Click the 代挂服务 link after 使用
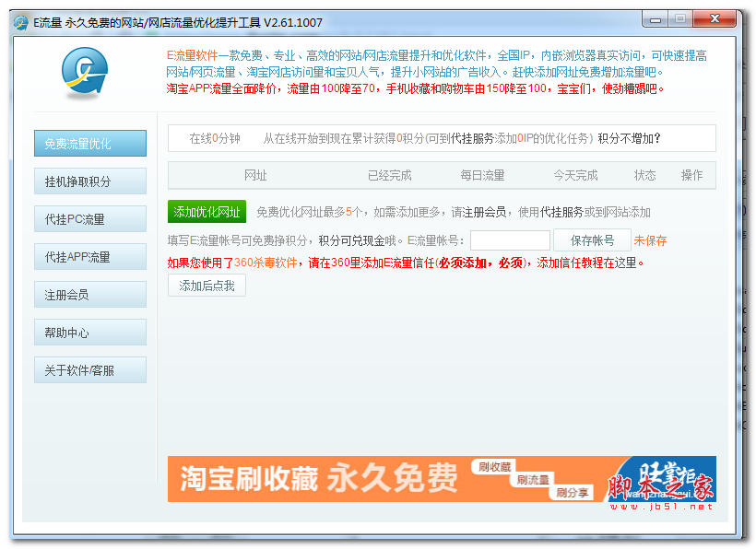 click(x=561, y=213)
